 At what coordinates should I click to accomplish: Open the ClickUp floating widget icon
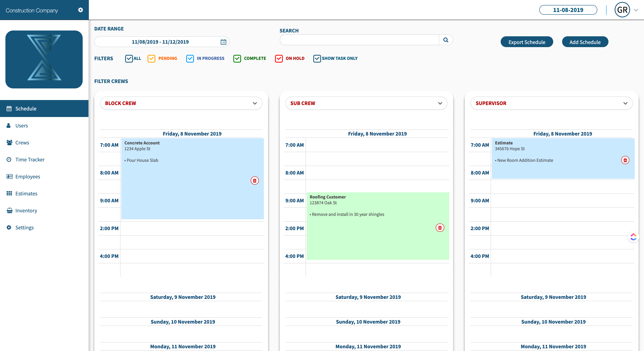coord(633,237)
